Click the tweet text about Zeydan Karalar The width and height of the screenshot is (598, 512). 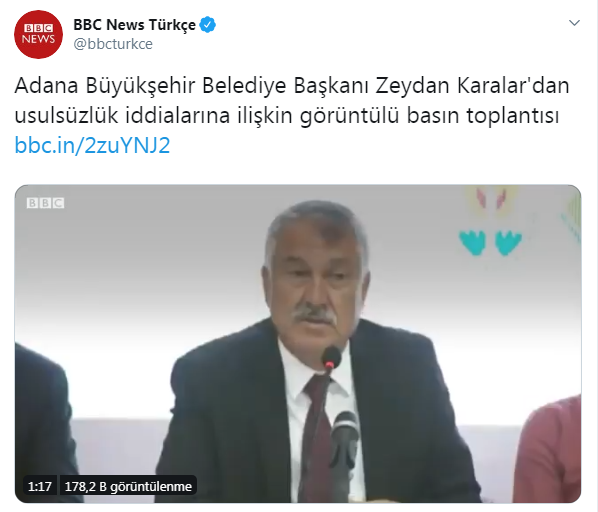(292, 101)
